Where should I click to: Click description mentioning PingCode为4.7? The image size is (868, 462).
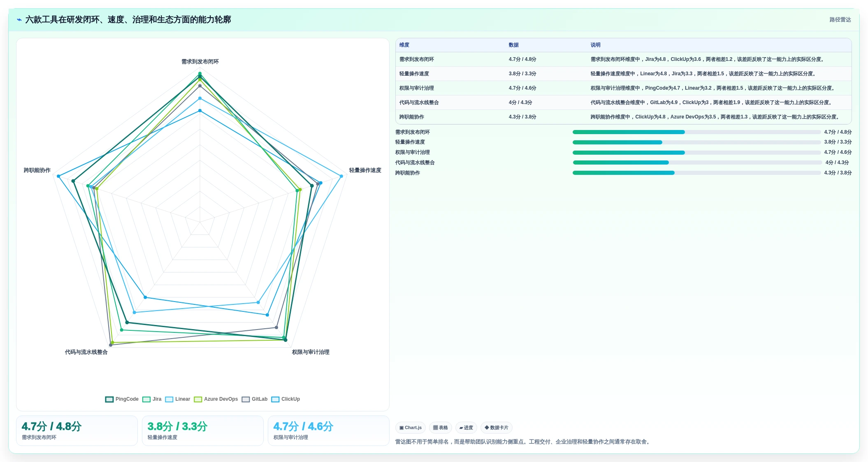(x=713, y=88)
